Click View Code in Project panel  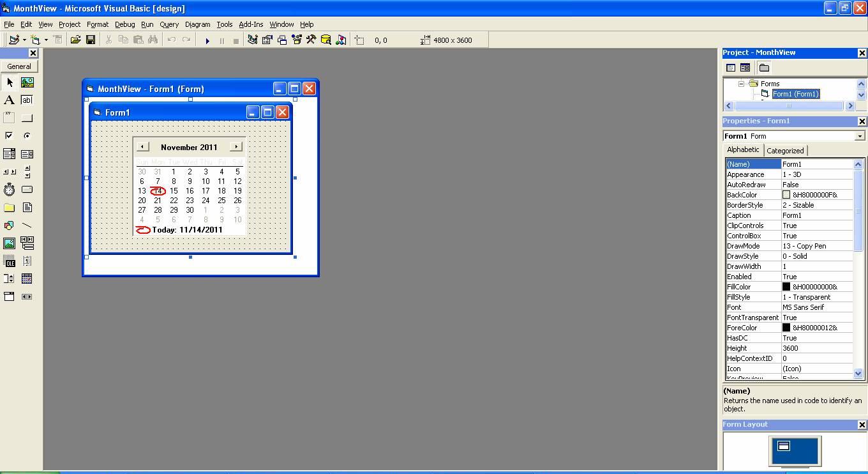pyautogui.click(x=731, y=68)
